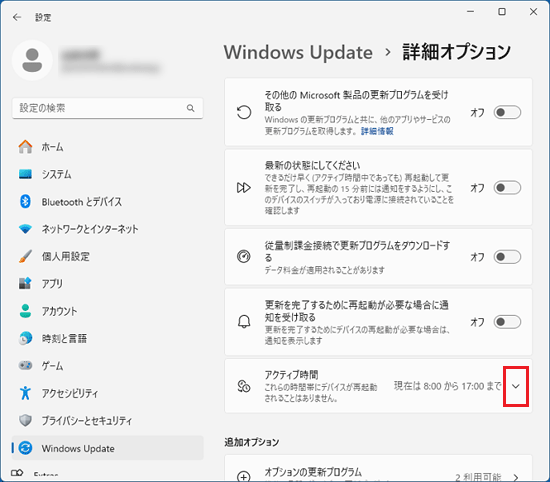550x482 pixels.
Task: Click the refresh icon for other Microsoft products
Action: [244, 113]
